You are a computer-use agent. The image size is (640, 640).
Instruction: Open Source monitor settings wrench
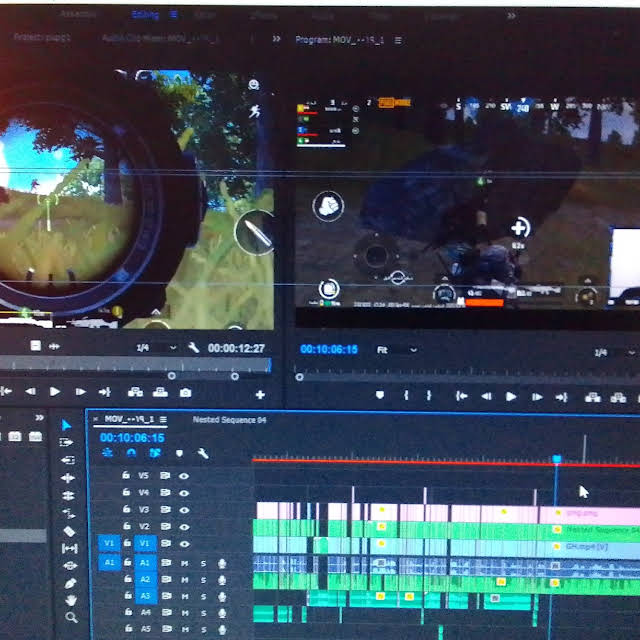pyautogui.click(x=193, y=348)
